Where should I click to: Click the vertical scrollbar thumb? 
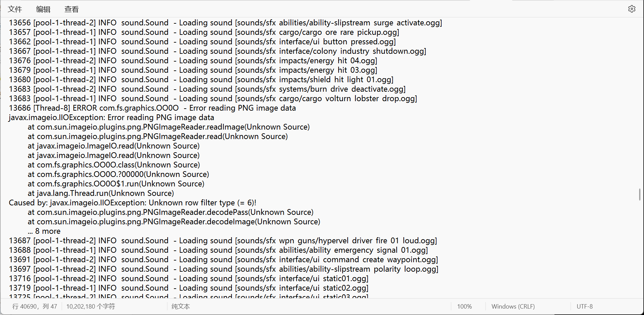(x=640, y=195)
